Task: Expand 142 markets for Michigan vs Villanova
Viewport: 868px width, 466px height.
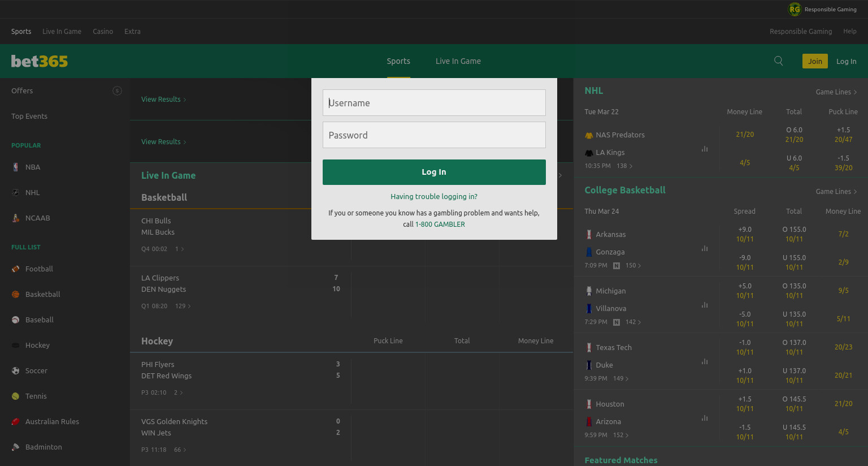Action: [x=633, y=322]
